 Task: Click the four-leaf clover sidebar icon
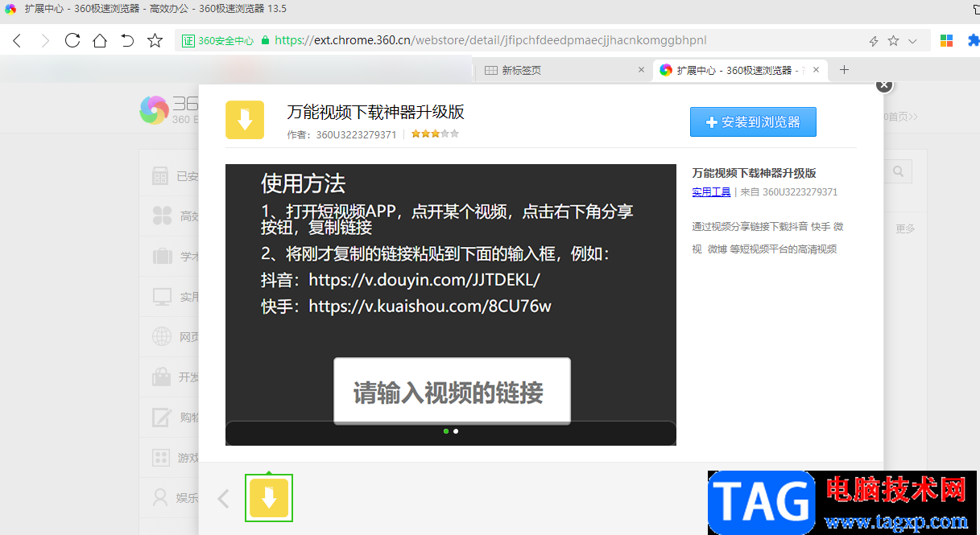click(x=162, y=216)
